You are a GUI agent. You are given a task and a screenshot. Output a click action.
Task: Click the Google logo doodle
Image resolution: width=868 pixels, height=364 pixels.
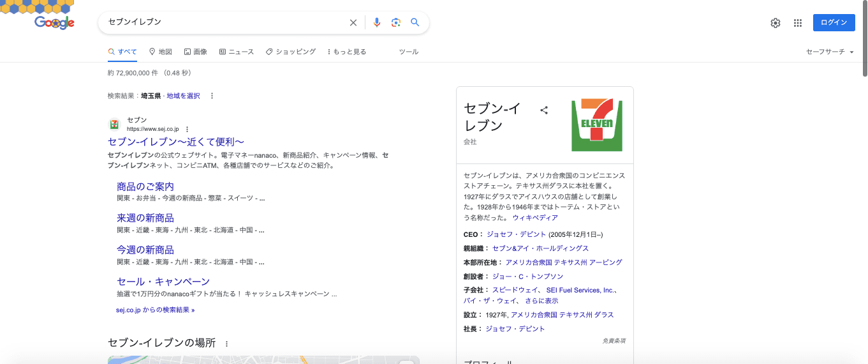[54, 22]
